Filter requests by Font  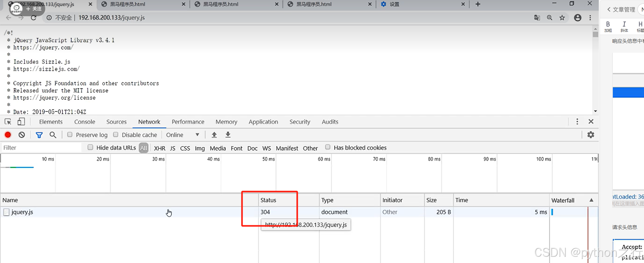pos(236,148)
